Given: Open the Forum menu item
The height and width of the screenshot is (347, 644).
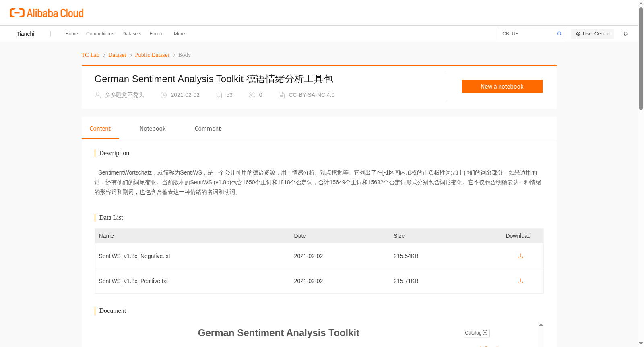Looking at the screenshot, I should 157,34.
